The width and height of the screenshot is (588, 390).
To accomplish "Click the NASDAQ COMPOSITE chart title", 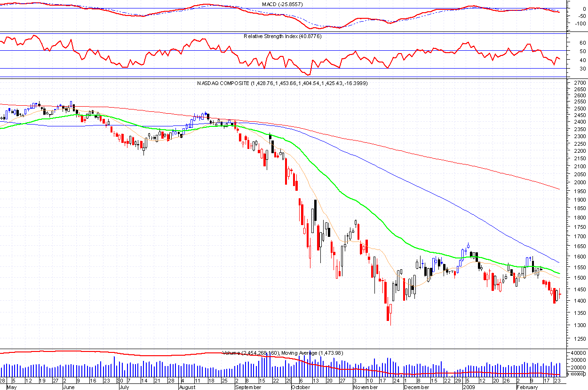I will pyautogui.click(x=282, y=83).
